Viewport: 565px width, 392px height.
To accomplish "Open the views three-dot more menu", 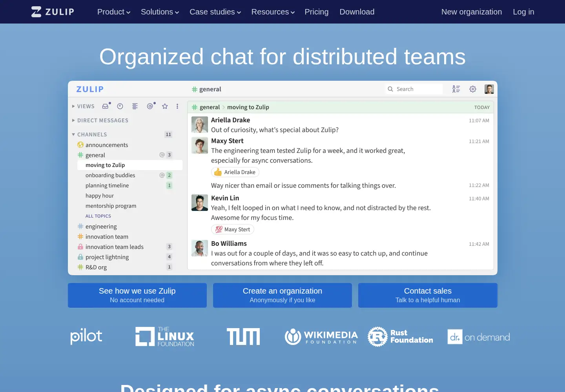I will coord(177,106).
